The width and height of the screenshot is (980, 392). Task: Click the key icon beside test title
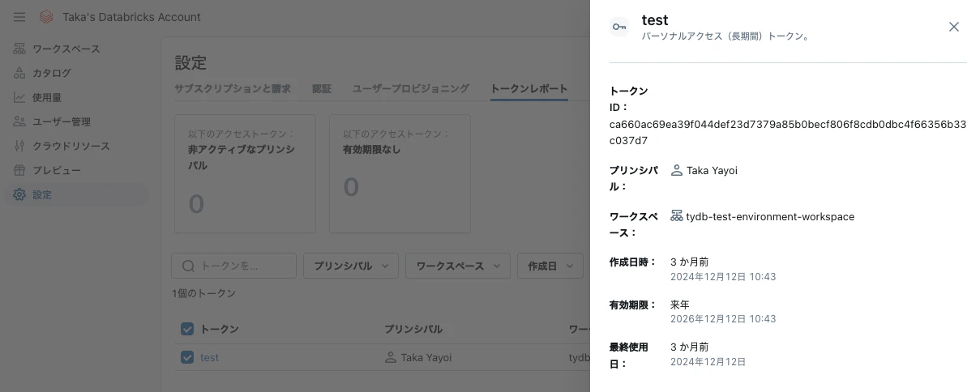coord(619,27)
